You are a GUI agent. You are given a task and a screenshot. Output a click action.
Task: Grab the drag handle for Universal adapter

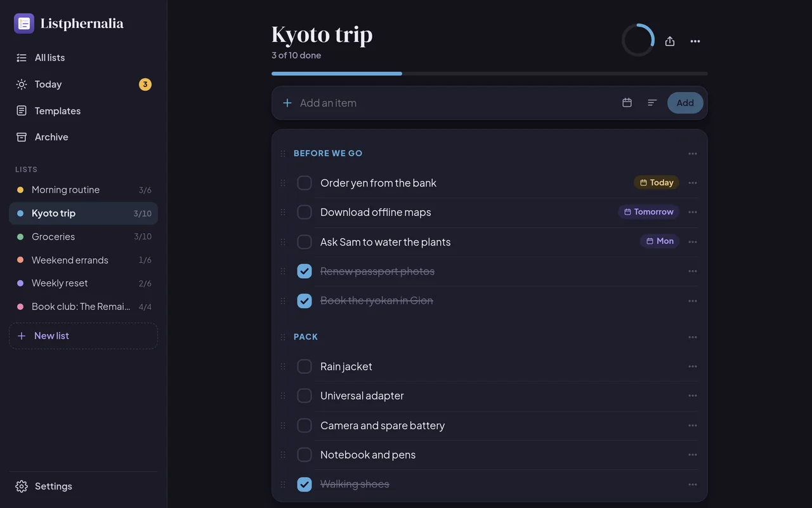tap(283, 396)
